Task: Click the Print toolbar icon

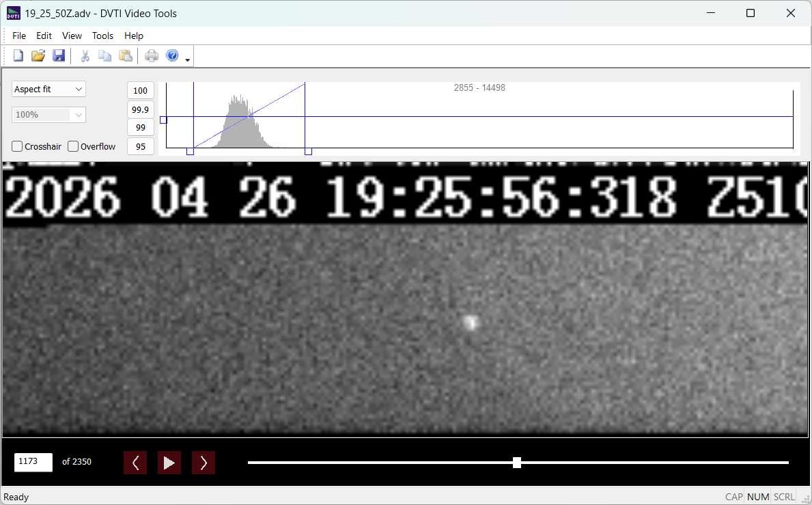Action: click(152, 55)
